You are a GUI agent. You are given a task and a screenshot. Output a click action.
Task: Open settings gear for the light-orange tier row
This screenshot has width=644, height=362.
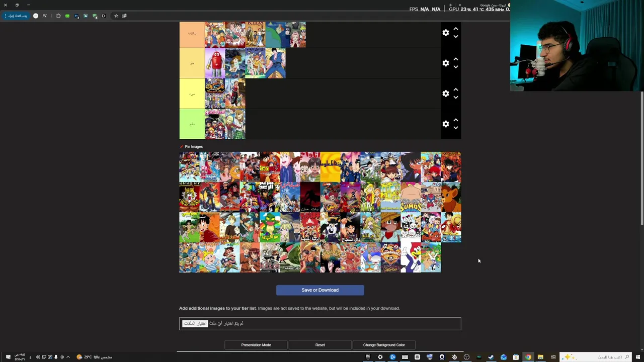445,63
